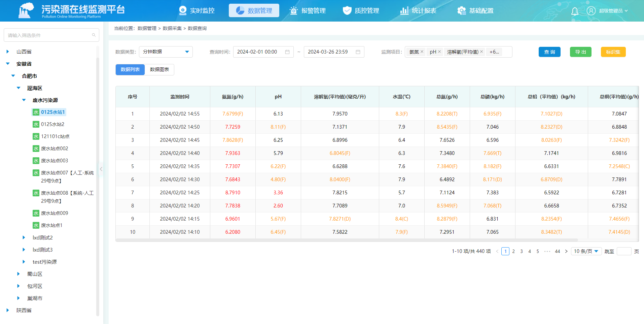Focus the 跳至 page number field
644x324 pixels.
point(624,251)
